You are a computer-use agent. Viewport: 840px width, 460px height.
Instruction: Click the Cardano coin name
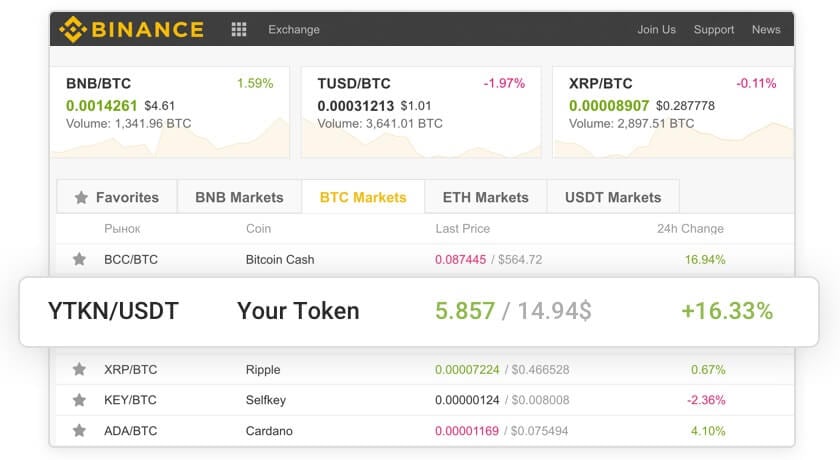pyautogui.click(x=269, y=431)
